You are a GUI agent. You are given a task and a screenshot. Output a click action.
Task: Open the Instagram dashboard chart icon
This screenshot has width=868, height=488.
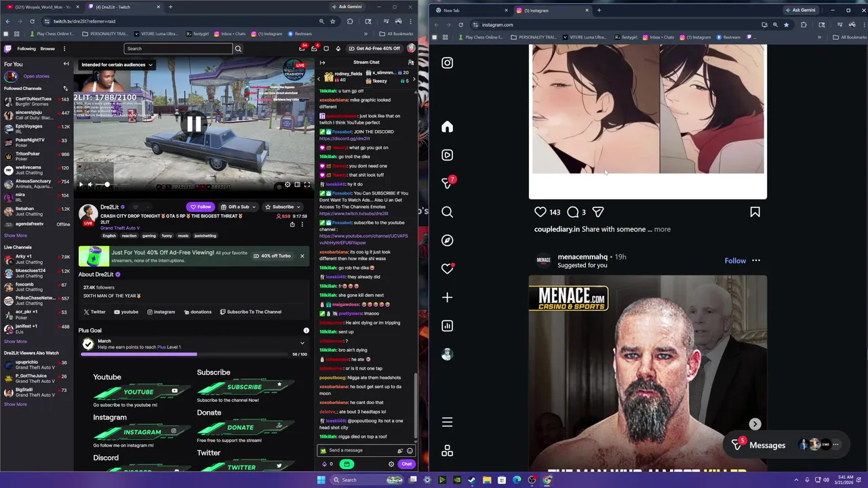tap(447, 326)
